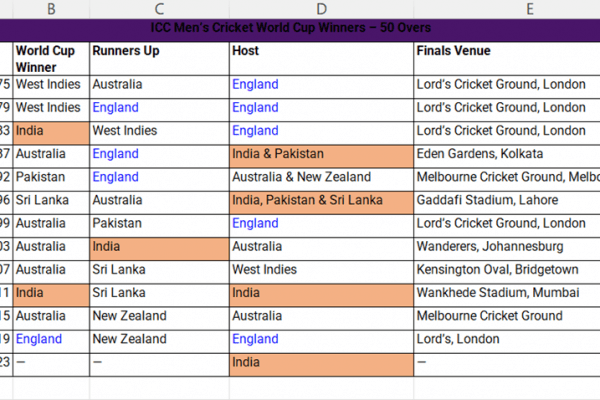Select 'India, Pakistan & Sri Lanka' host cell
Image resolution: width=600 pixels, height=400 pixels.
click(321, 203)
